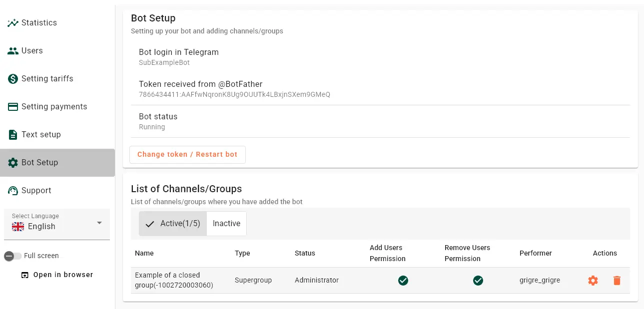The width and height of the screenshot is (644, 309).
Task: Click the Statistics chart icon
Action: [x=13, y=23]
